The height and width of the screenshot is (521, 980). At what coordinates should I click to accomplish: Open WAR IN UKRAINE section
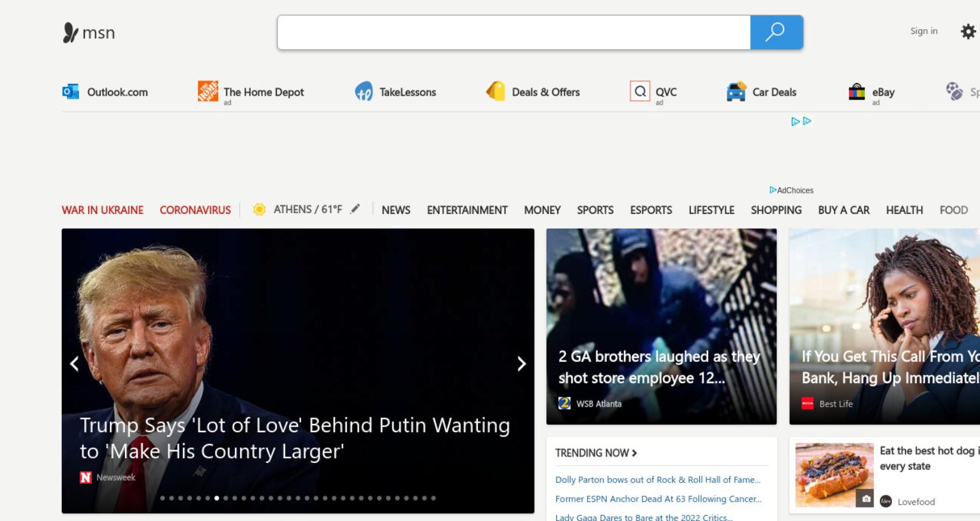103,210
